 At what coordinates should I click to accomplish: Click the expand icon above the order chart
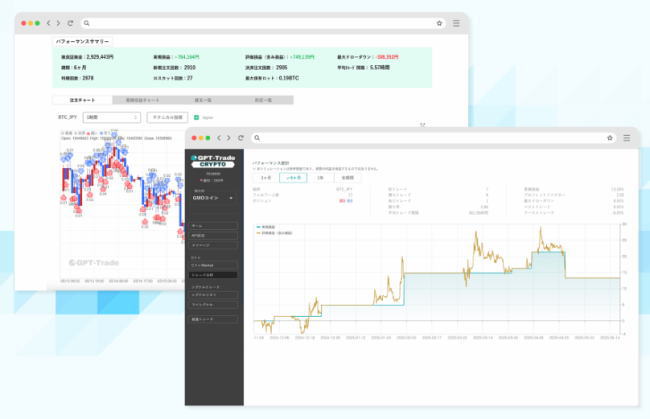tap(422, 124)
